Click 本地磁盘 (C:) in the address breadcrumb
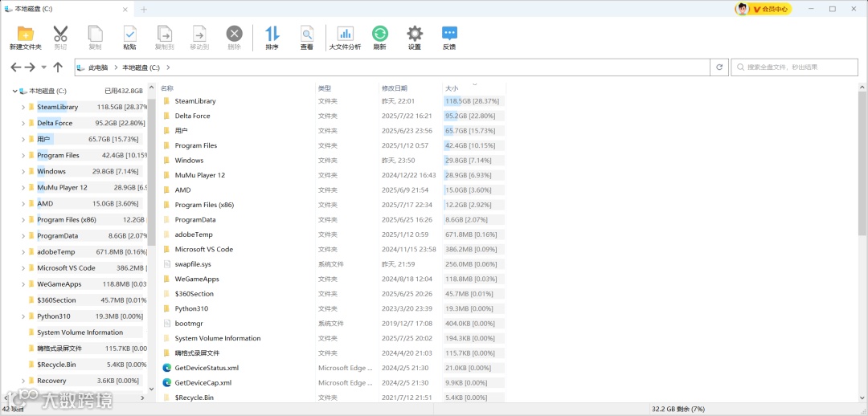The width and height of the screenshot is (868, 416). 141,67
